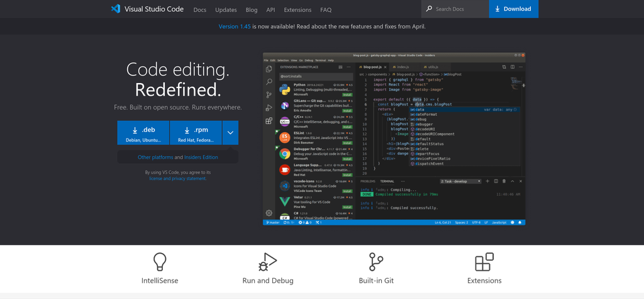The height and width of the screenshot is (299, 644).
Task: Click the kill terminal trash icon
Action: (x=504, y=181)
